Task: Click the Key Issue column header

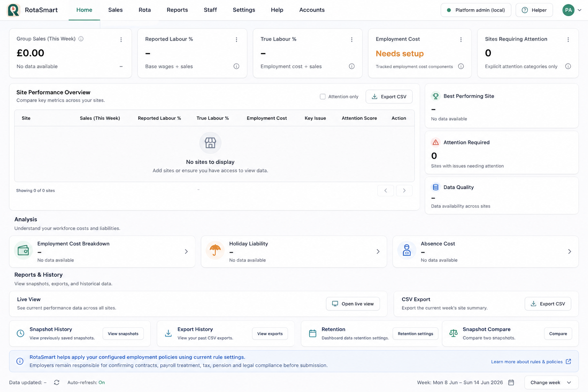Action: tap(315, 118)
